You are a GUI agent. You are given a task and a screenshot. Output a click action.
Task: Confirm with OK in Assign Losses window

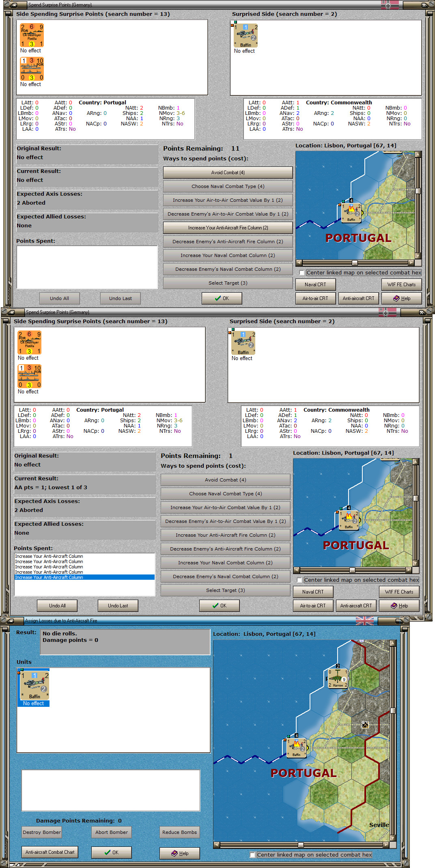(x=112, y=853)
